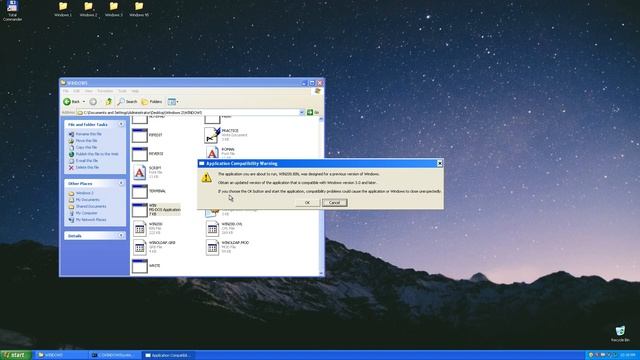Click the Up folder icon
Screen dimensions: 640x360
108,102
